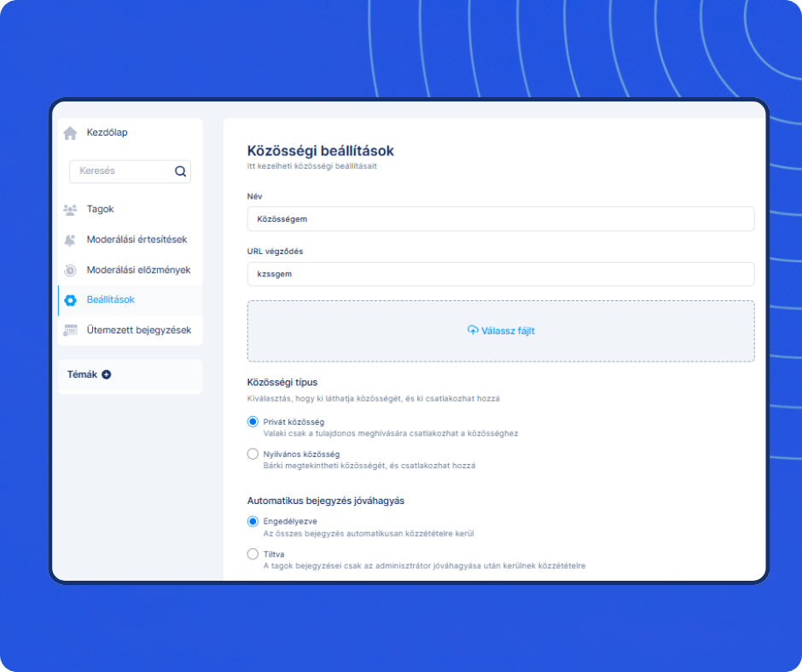The width and height of the screenshot is (802, 672).
Task: Click the history clock icon for Moderálási előzmények
Action: [70, 270]
